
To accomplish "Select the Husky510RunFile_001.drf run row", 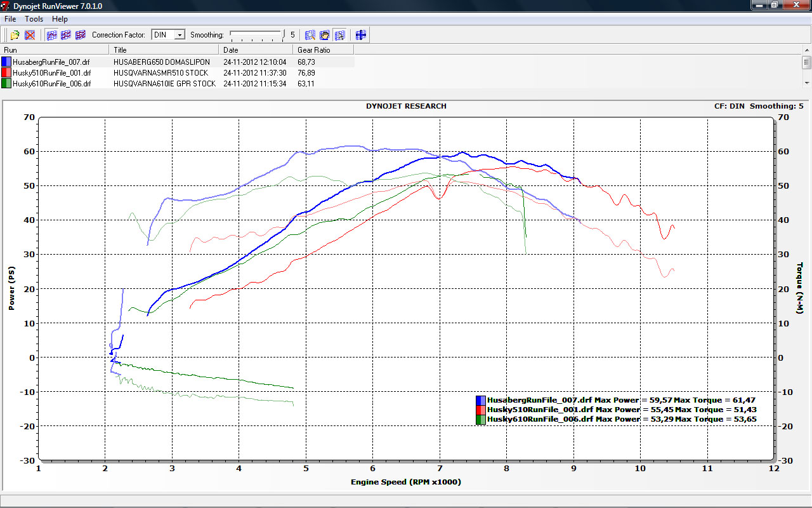I will (178, 73).
